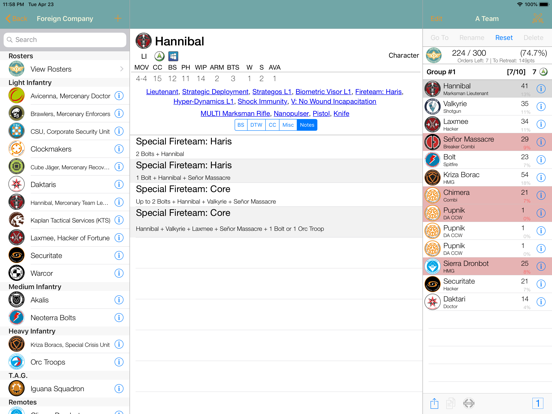The height and width of the screenshot is (414, 552).
Task: Open info for Orc Troops
Action: click(119, 362)
